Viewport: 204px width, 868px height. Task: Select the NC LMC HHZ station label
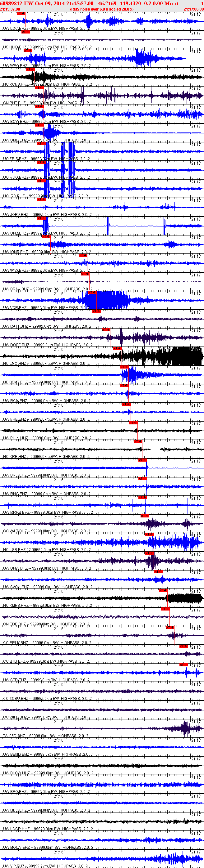pos(46,364)
